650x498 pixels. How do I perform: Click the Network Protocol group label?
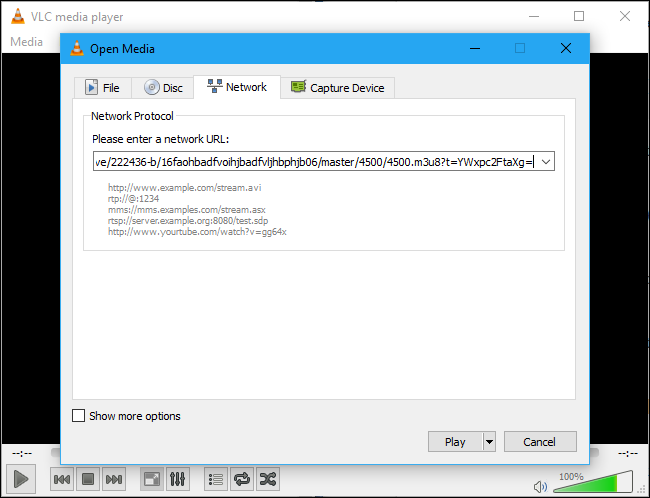(132, 116)
